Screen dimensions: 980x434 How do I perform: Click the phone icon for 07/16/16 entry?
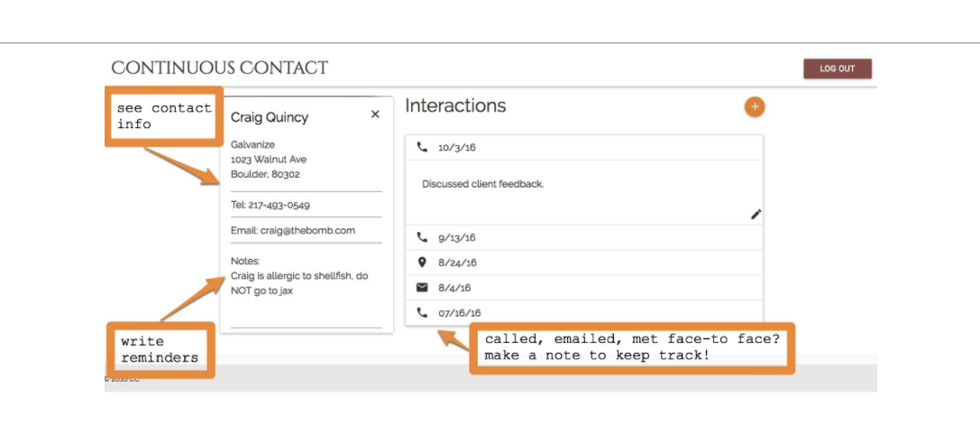pyautogui.click(x=422, y=312)
